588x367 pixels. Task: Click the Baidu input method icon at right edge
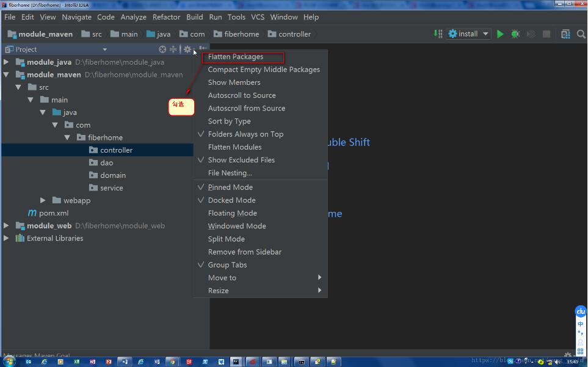click(581, 311)
